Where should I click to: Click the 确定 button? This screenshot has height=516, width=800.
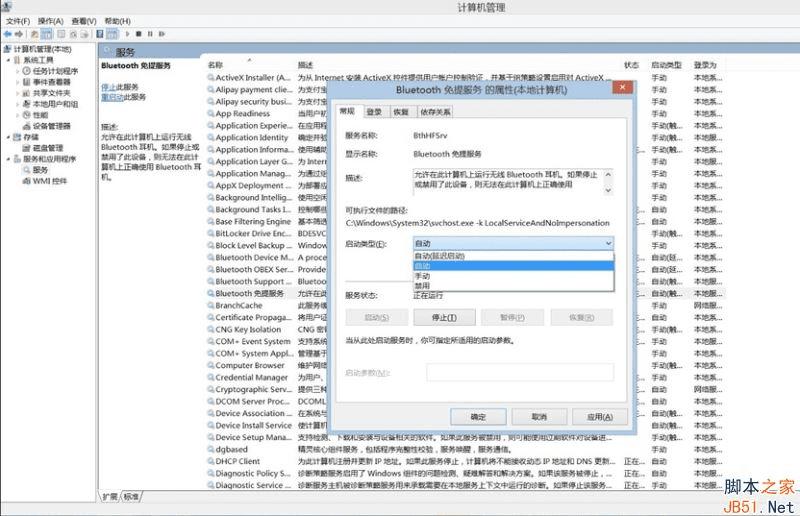point(478,417)
